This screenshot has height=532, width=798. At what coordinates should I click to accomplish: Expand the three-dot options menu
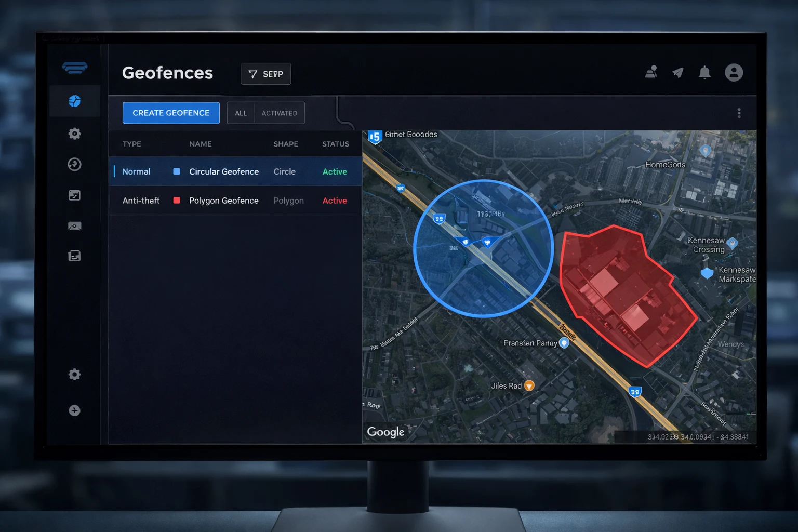[x=739, y=113]
